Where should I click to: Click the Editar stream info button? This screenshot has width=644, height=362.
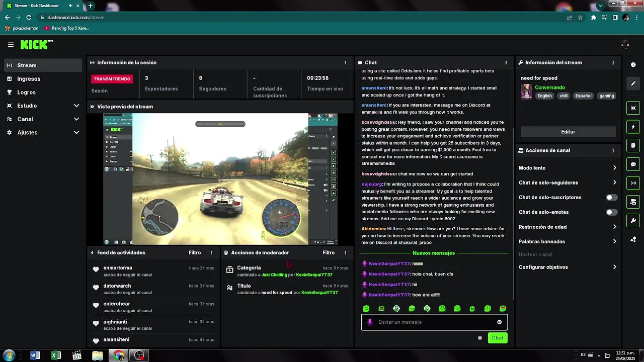pos(568,132)
